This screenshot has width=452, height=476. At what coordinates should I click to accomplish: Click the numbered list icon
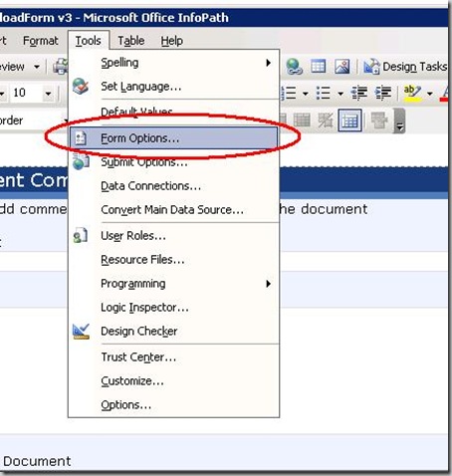point(290,93)
